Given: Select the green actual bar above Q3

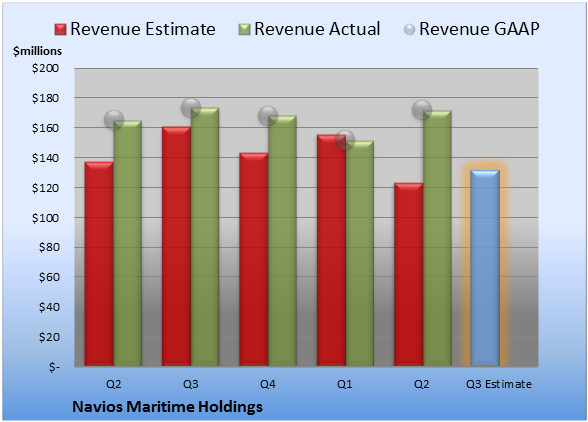Looking at the screenshot, I should [205, 237].
